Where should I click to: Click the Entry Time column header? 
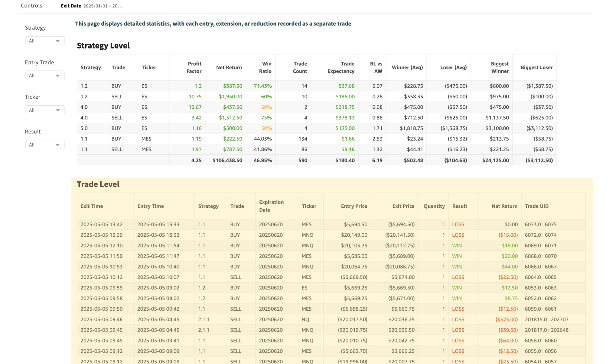(x=150, y=206)
